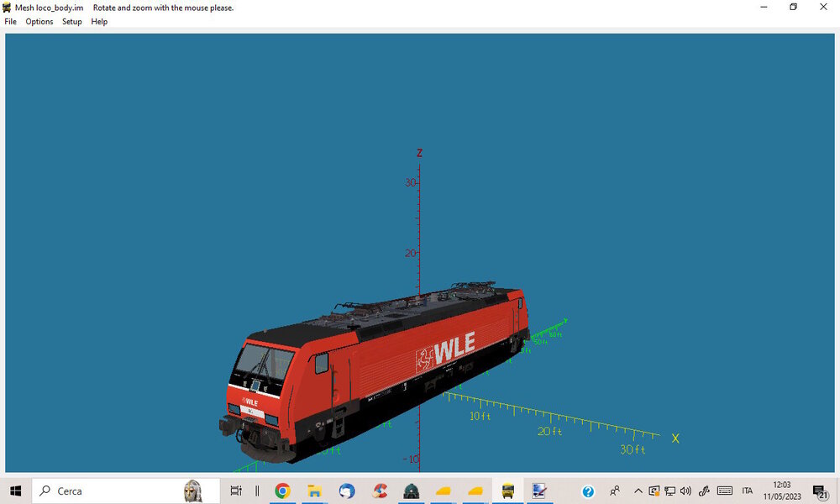This screenshot has height=504, width=840.
Task: Click the '20' mark on the Z axis
Action: point(411,253)
